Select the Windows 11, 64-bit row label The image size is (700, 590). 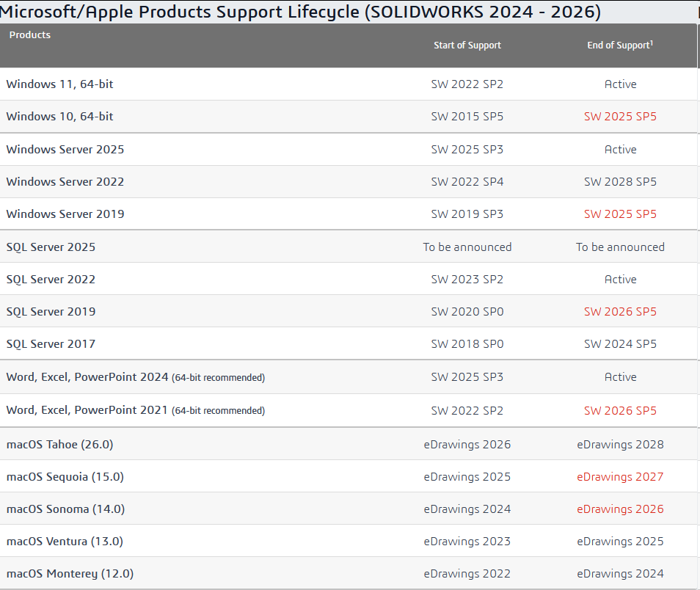[60, 84]
